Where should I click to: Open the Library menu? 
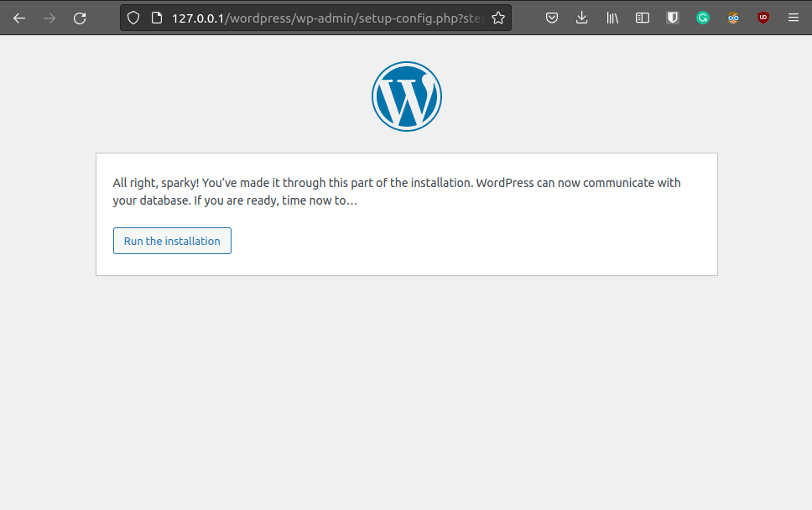(612, 18)
